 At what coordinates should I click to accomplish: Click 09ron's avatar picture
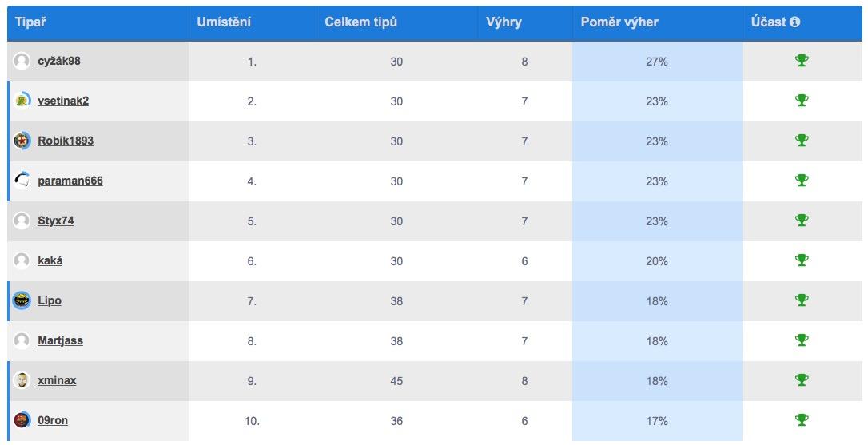[22, 420]
